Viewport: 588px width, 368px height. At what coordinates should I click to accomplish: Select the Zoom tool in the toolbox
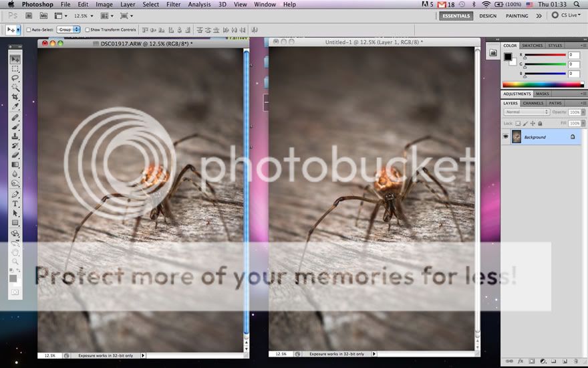click(x=15, y=262)
